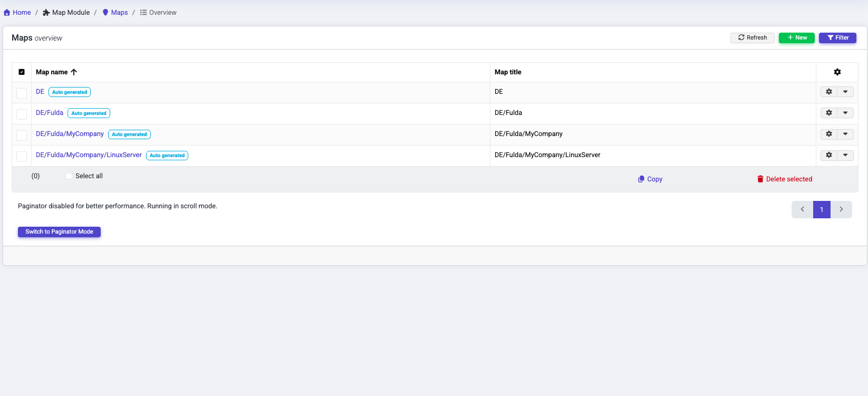Click the Home icon in breadcrumb
Viewport: 868px width, 396px height.
coord(7,13)
